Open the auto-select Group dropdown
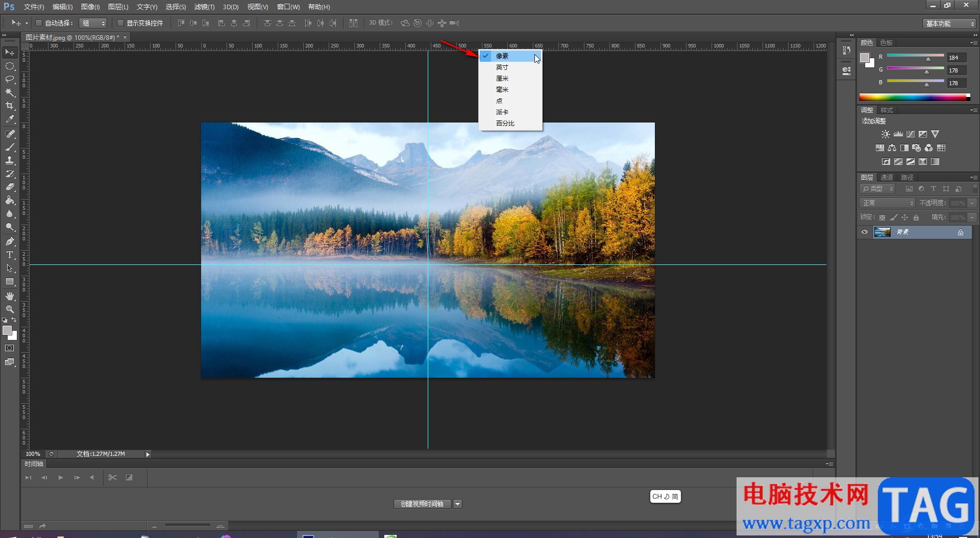 [x=93, y=23]
